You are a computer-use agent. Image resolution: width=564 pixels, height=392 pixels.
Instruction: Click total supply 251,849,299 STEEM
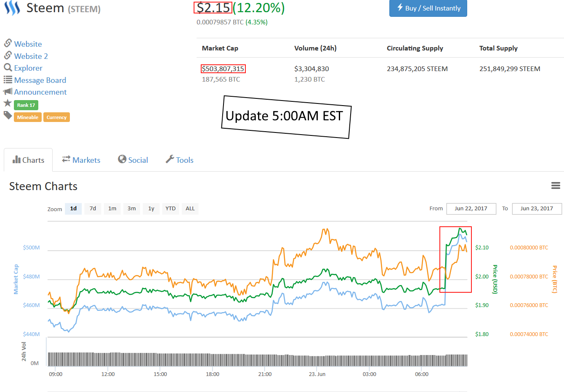[510, 69]
